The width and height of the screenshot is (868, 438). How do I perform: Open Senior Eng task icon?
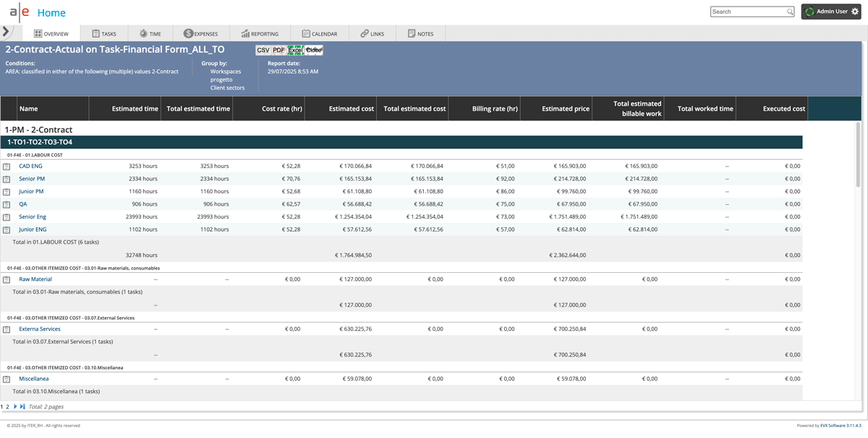tap(7, 217)
